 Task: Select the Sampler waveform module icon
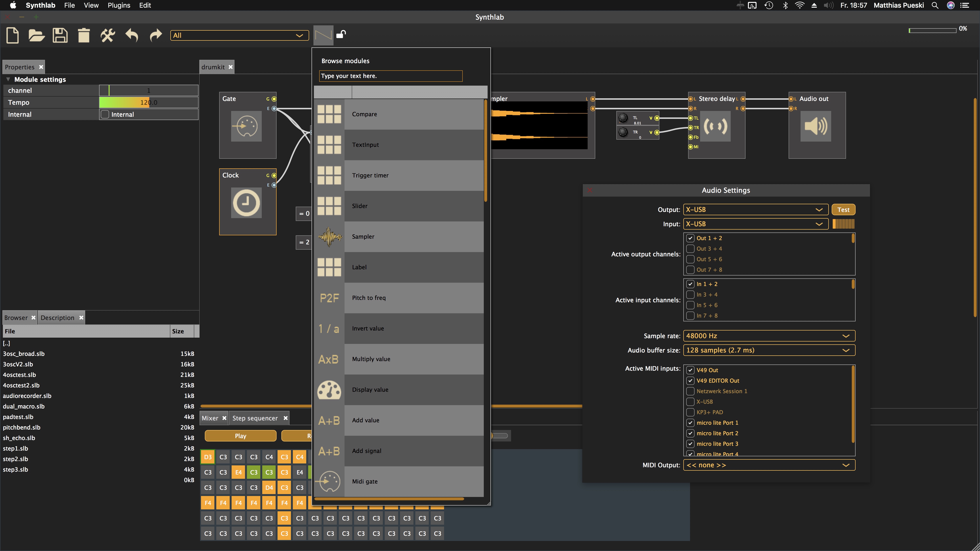click(x=329, y=237)
